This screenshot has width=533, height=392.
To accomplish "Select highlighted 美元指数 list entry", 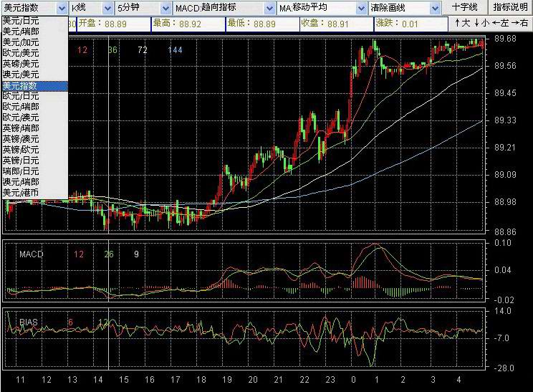I will tap(34, 86).
